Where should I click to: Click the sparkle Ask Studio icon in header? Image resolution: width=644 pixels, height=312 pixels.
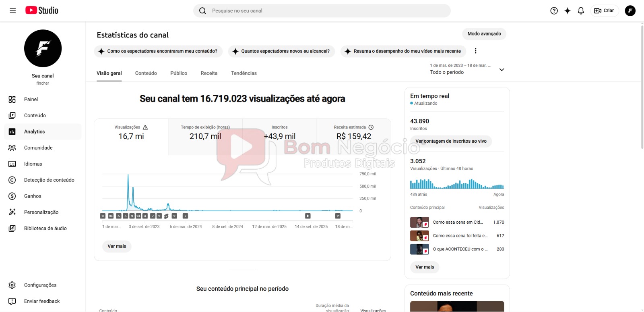(x=568, y=11)
